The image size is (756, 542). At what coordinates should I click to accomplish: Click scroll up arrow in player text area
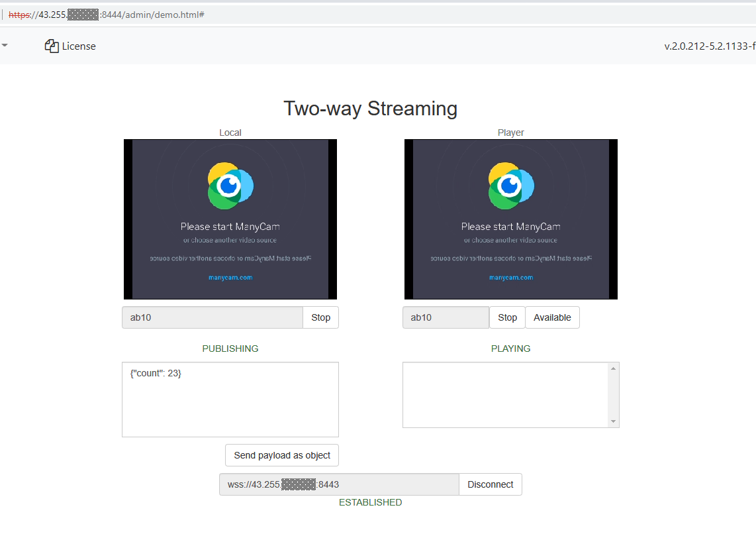(x=613, y=368)
